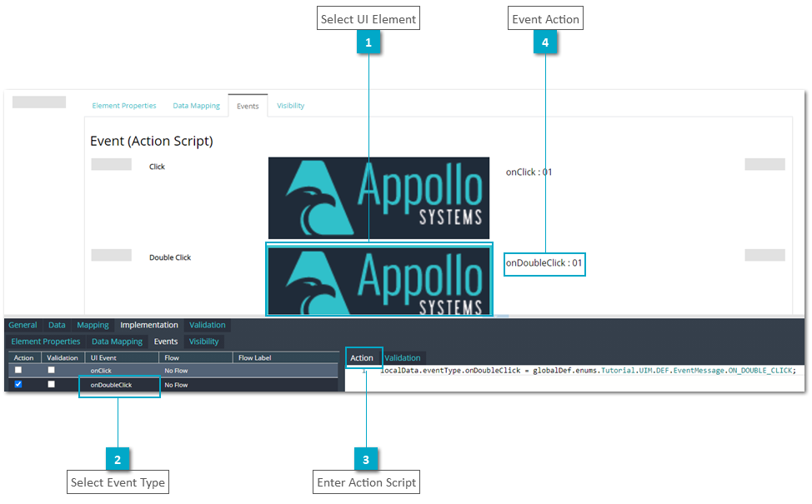Viewport: 812px width, 504px height.
Task: Click the Appollo Systems logo beside the Click label
Action: (378, 198)
